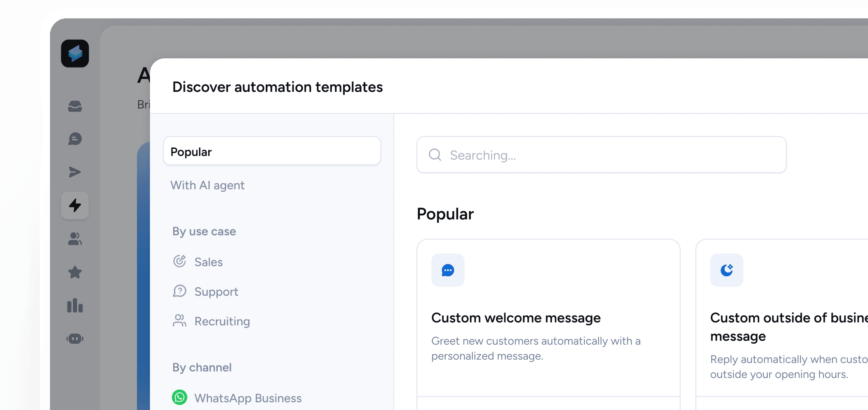Viewport: 868px width, 410px height.
Task: Open the send broadcasts icon
Action: click(x=75, y=172)
